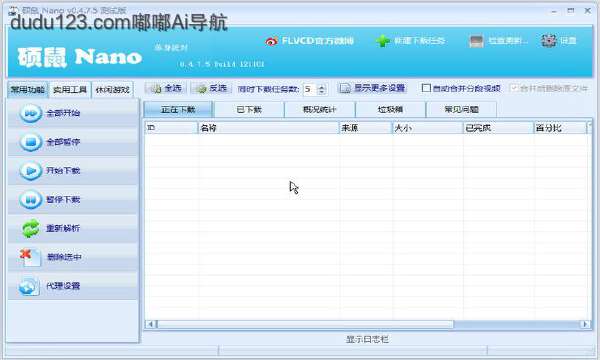Click the green 重新解析 refresh icon
This screenshot has height=360, width=600.
(31, 228)
